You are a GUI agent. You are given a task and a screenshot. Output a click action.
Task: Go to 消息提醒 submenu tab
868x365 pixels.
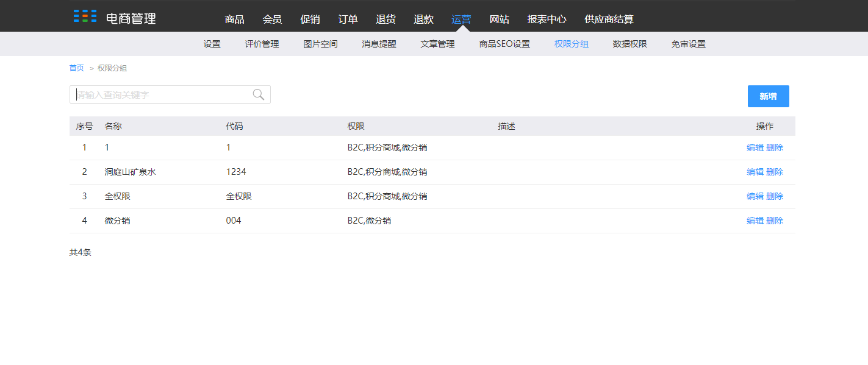379,44
